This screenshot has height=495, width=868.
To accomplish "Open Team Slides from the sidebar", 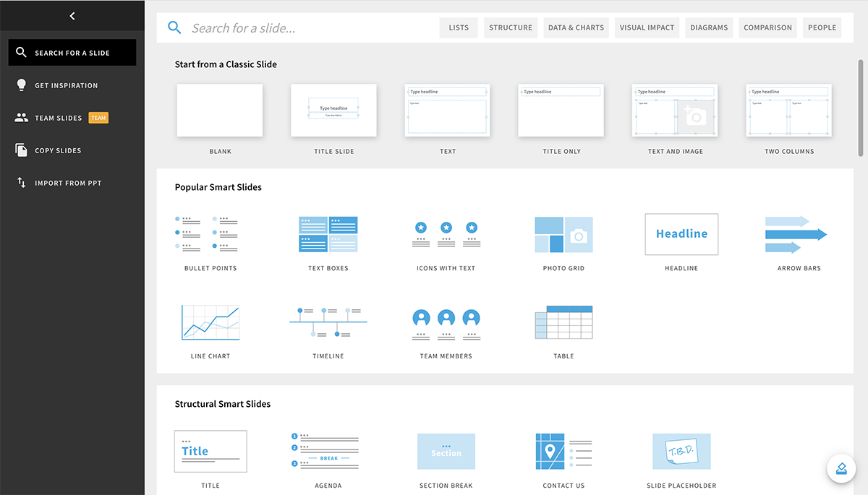I will click(61, 117).
